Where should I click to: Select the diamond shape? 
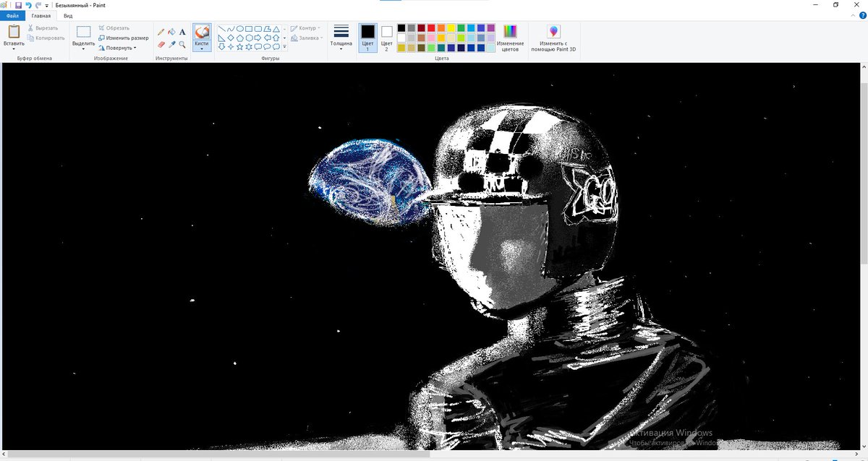click(x=231, y=38)
